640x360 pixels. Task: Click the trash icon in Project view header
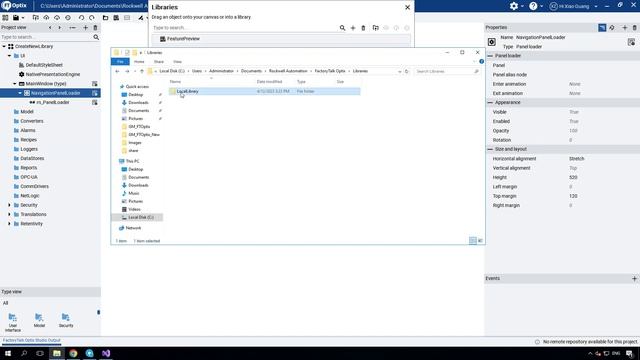[x=96, y=27]
